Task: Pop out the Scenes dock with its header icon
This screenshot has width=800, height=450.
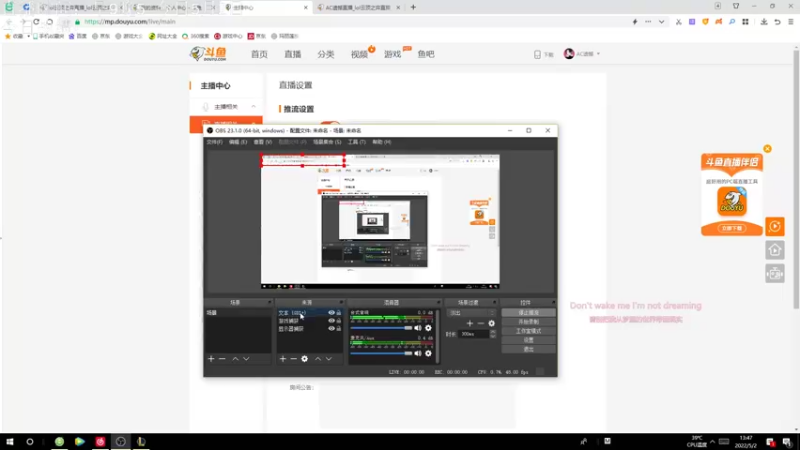Action: [x=269, y=303]
